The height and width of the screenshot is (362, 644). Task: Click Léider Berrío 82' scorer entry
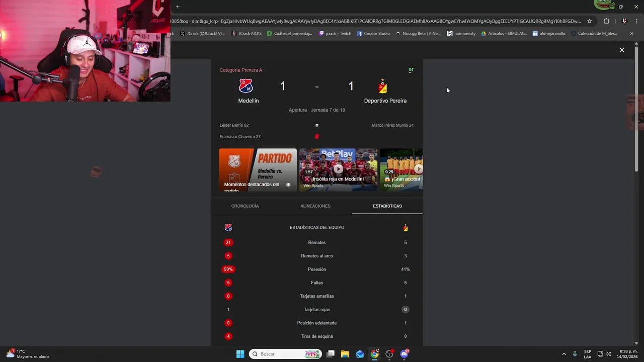click(x=234, y=125)
